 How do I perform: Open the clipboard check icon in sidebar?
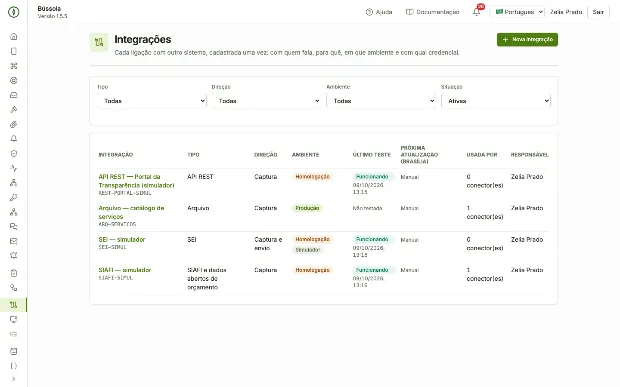tap(13, 273)
